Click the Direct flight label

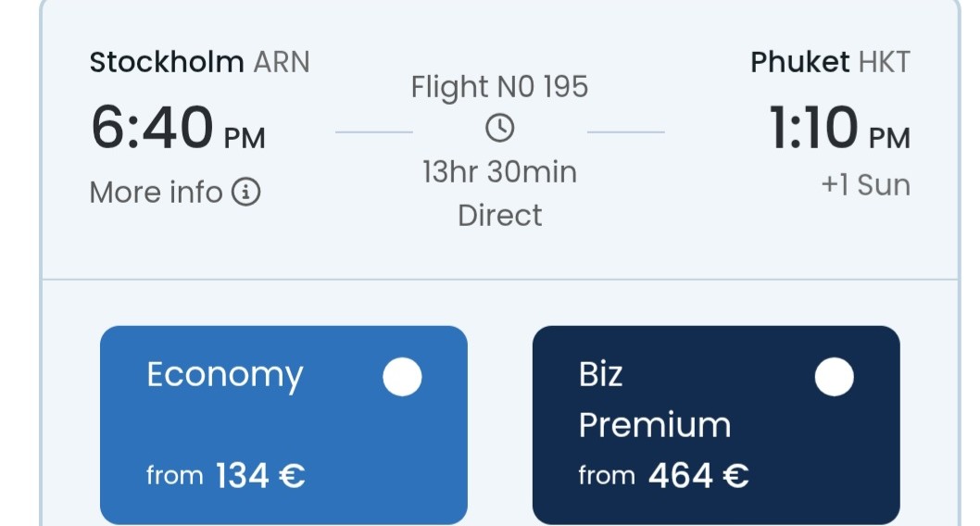click(500, 216)
